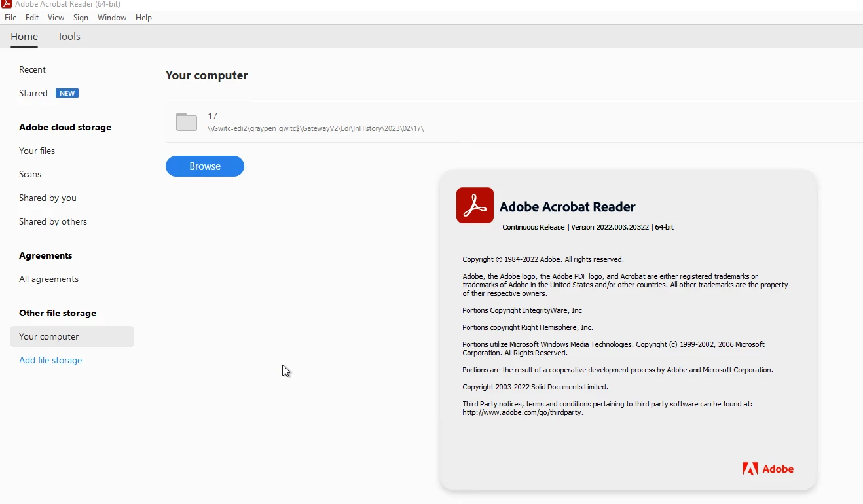This screenshot has height=504, width=863.
Task: Open the Scans section
Action: (30, 174)
